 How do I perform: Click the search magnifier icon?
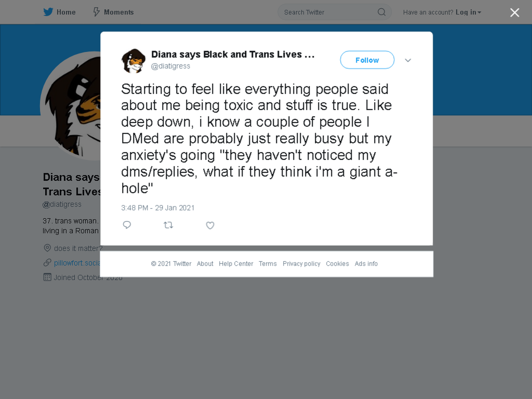(x=381, y=12)
